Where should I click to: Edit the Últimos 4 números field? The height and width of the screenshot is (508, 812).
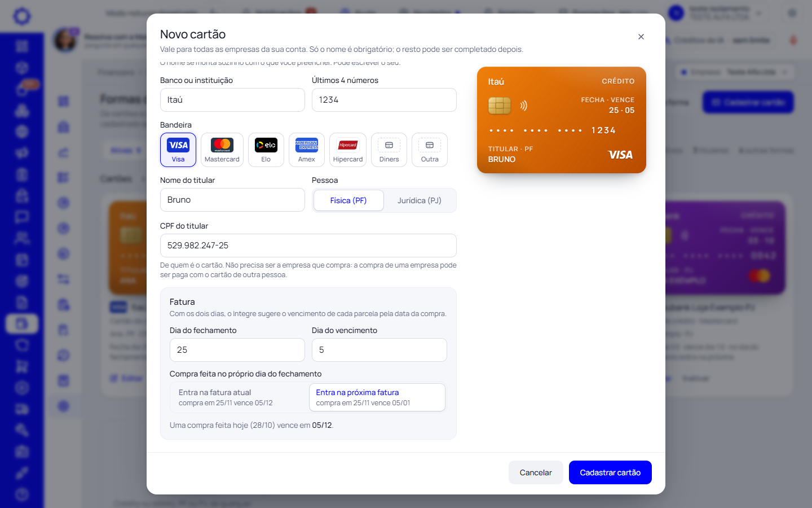click(x=384, y=100)
